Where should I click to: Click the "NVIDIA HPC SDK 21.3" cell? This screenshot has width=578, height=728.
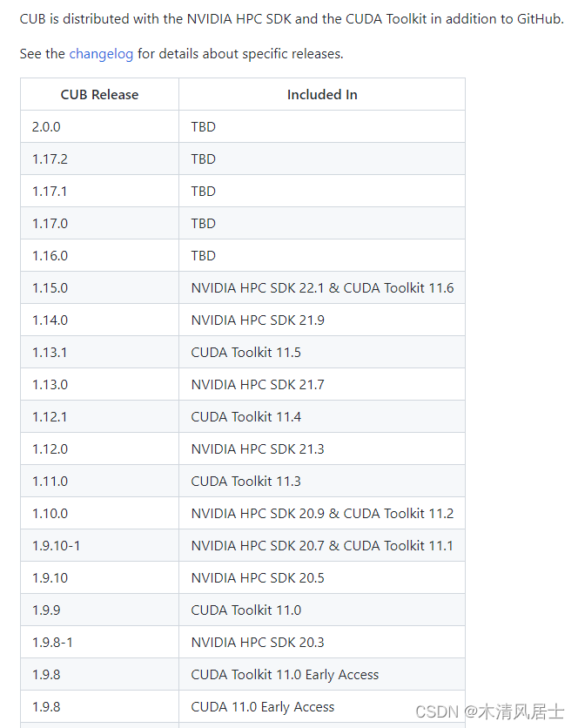(322, 449)
